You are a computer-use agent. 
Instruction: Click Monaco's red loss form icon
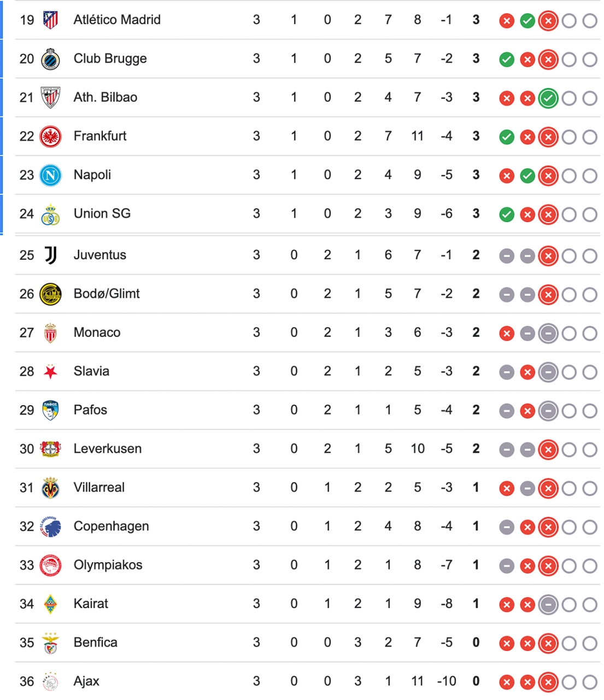[507, 334]
